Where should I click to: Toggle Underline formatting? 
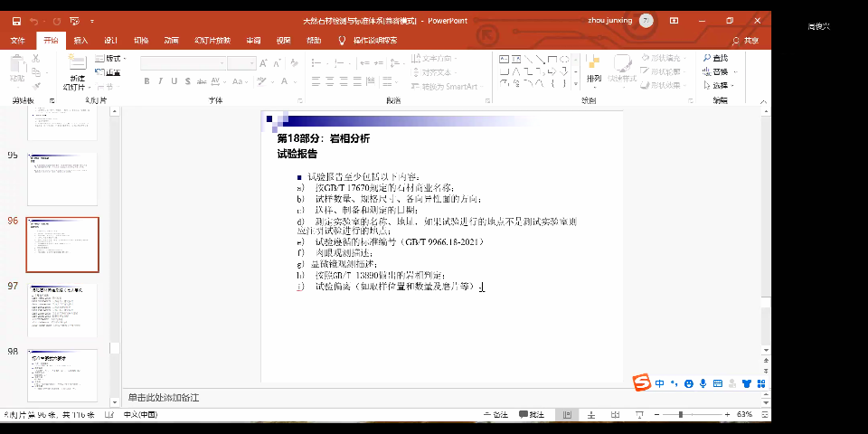coord(174,81)
